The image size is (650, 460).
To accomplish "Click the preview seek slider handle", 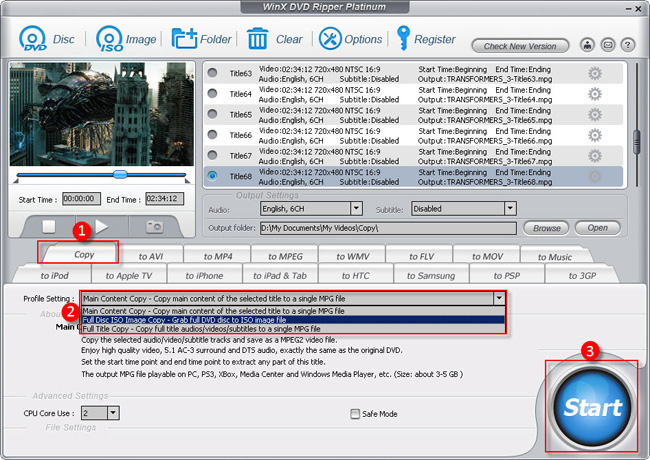I will (120, 174).
